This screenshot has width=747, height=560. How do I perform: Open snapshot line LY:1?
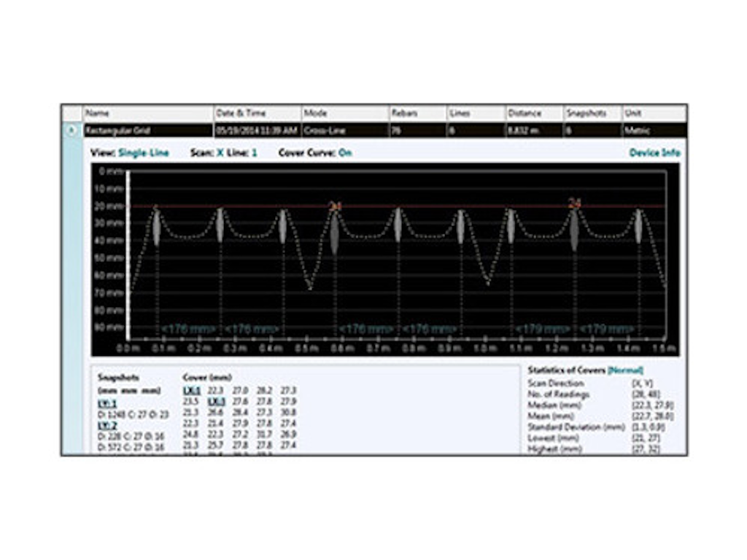(108, 404)
